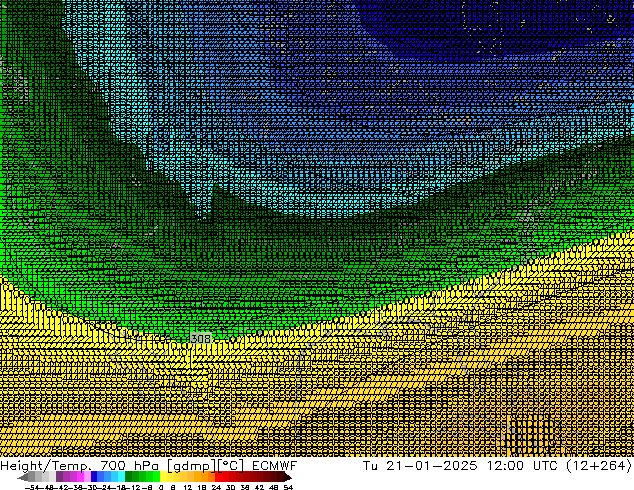Viewport: 634px width, 490px height.
Task: Pick the bright red swatch in color legend
Action: tap(219, 477)
